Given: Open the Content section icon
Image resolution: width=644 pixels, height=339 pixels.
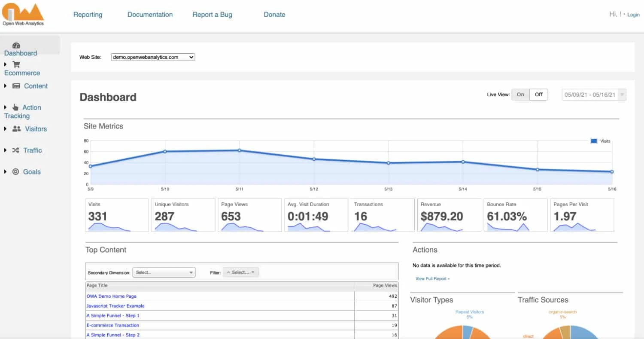Looking at the screenshot, I should point(16,86).
